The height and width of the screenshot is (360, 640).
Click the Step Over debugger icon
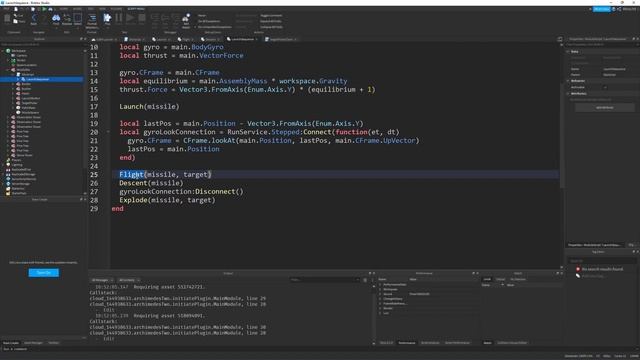[165, 18]
